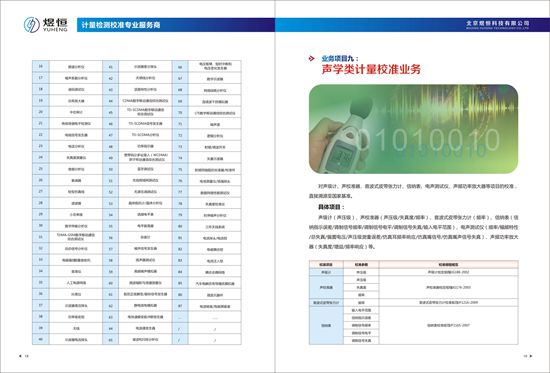This screenshot has width=550, height=373.
Task: Click the right page arrow marker at bottom
Action: 531,356
